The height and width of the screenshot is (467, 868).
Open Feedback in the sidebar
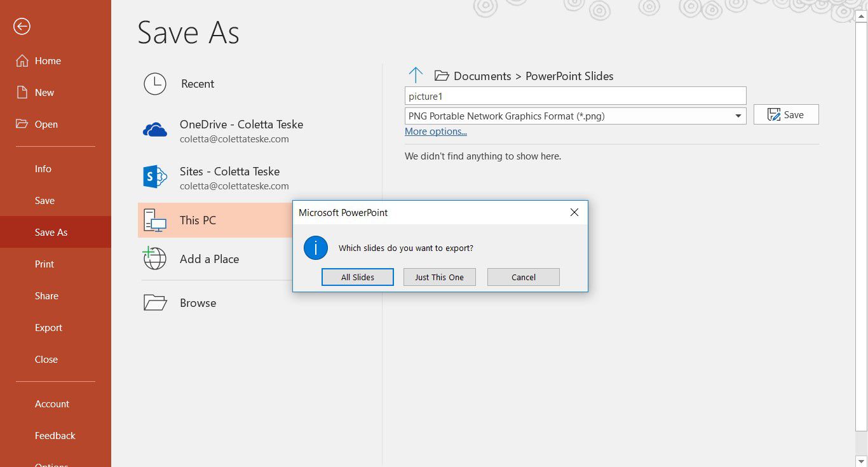click(55, 436)
